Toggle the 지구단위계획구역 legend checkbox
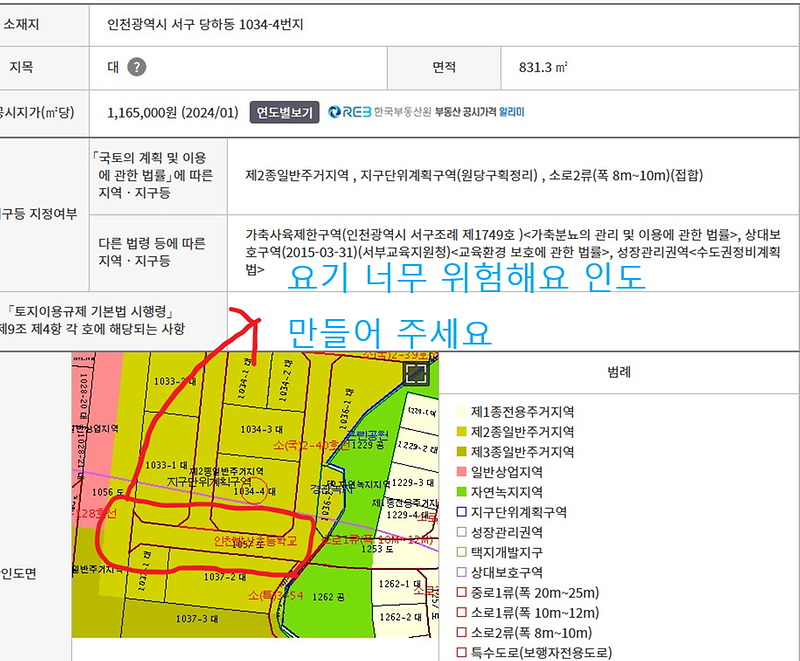 (461, 513)
